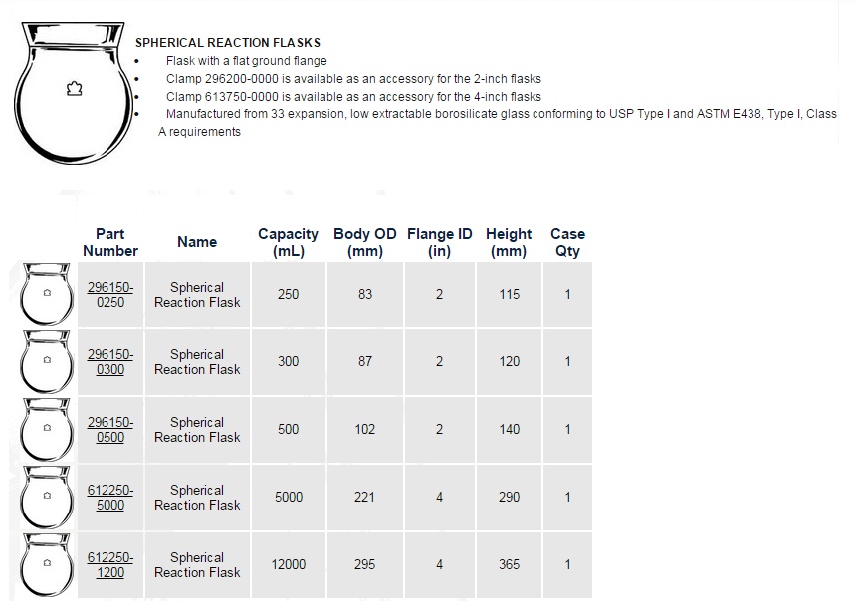The width and height of the screenshot is (857, 616).
Task: Click the 250 mL flask thumbnail image
Action: click(x=47, y=294)
